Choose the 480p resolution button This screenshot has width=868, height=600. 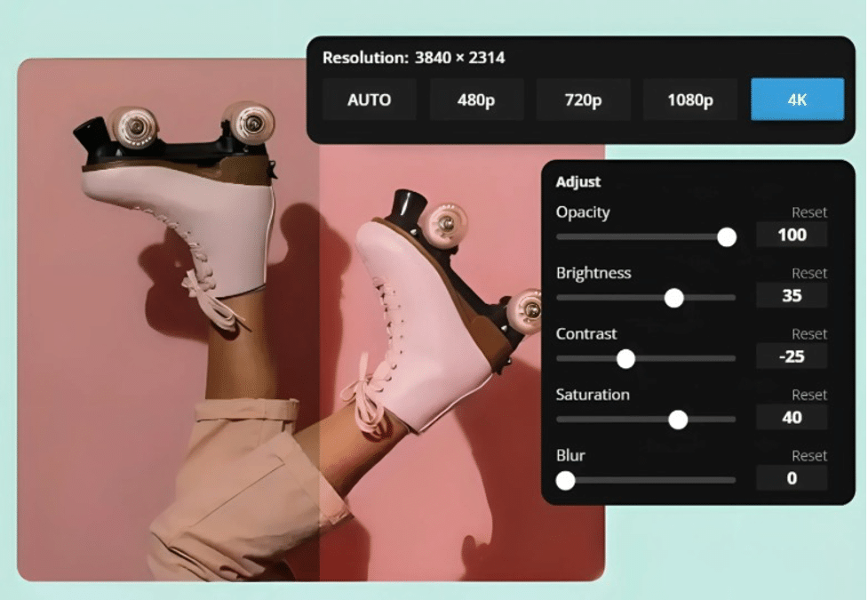476,100
